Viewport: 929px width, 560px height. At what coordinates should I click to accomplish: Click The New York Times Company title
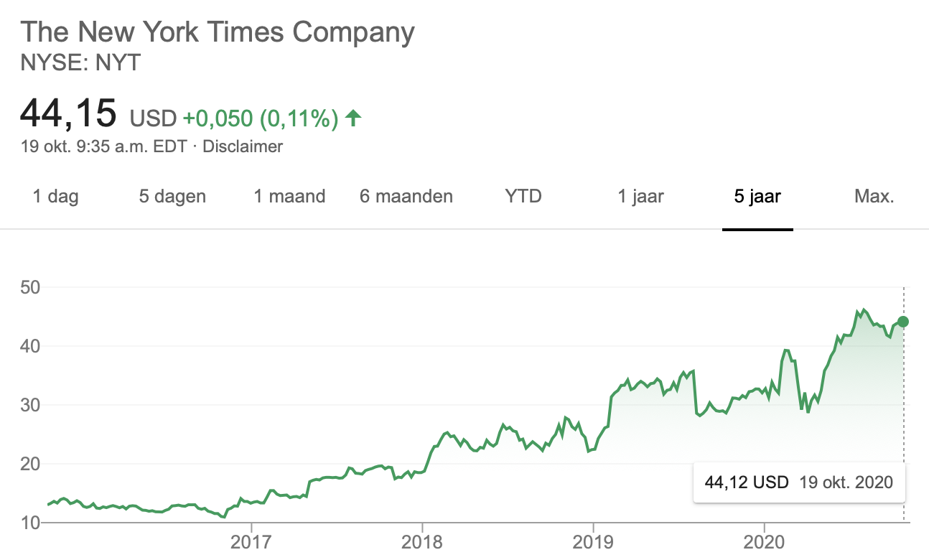(218, 33)
